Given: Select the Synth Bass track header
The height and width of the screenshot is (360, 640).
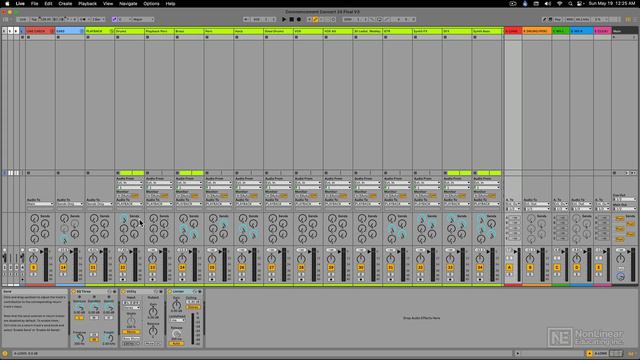Looking at the screenshot, I should pos(487,31).
